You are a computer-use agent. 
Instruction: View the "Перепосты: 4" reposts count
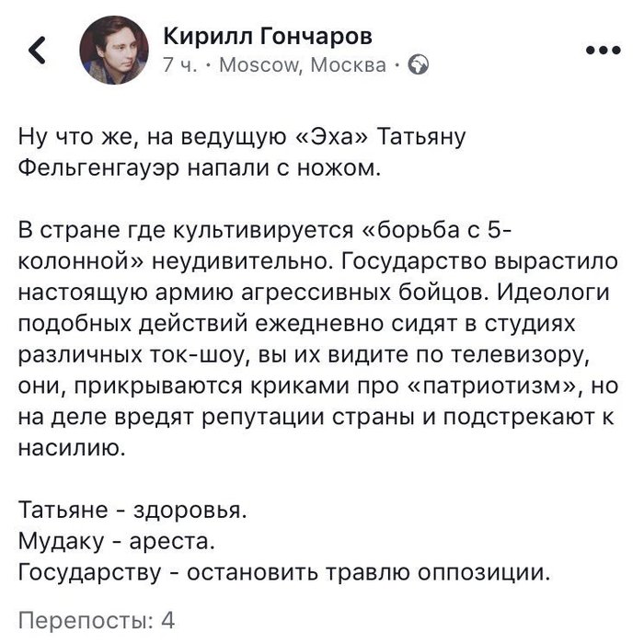click(x=97, y=618)
